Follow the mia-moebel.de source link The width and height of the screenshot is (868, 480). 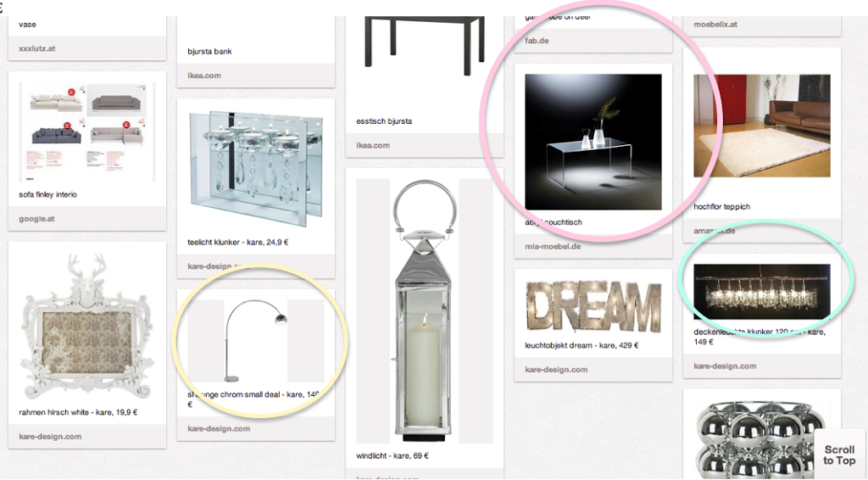click(x=553, y=247)
